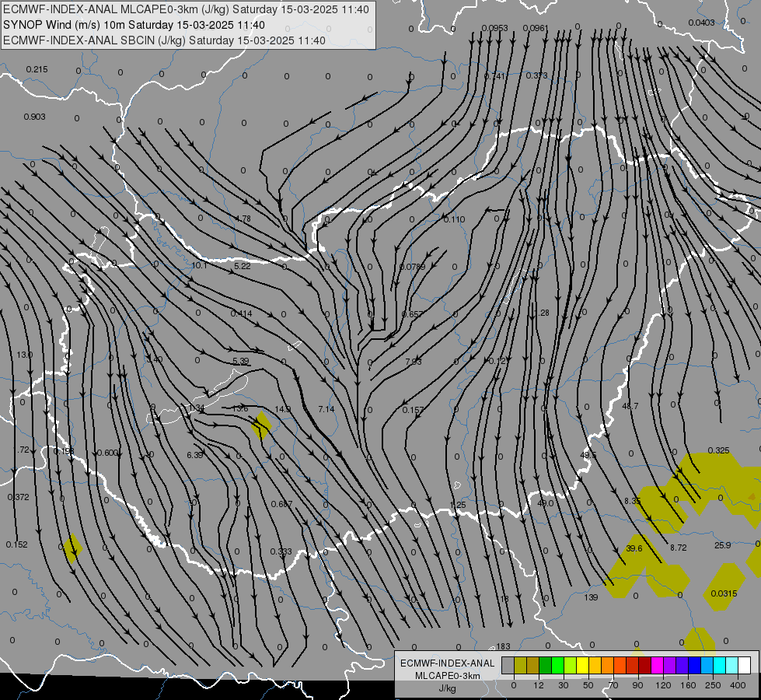Click the dark green legend swatch
The width and height of the screenshot is (761, 700).
coord(545,666)
